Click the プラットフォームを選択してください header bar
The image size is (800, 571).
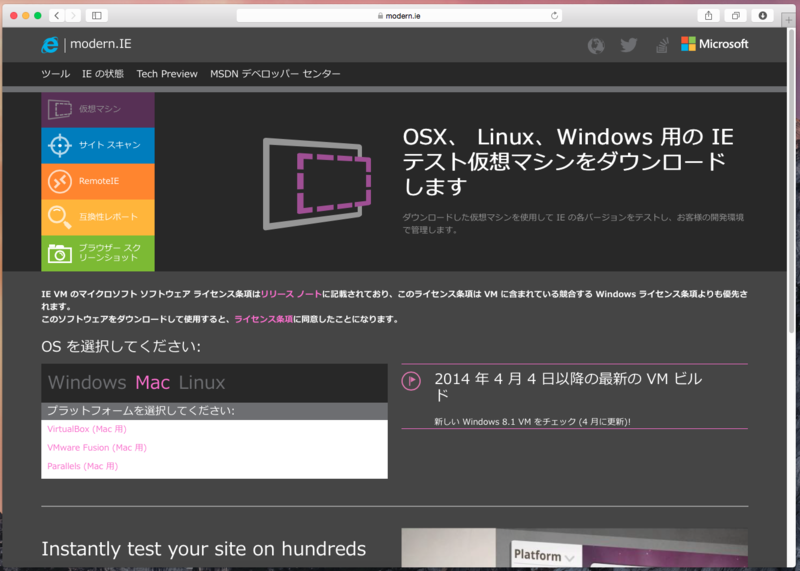click(214, 411)
